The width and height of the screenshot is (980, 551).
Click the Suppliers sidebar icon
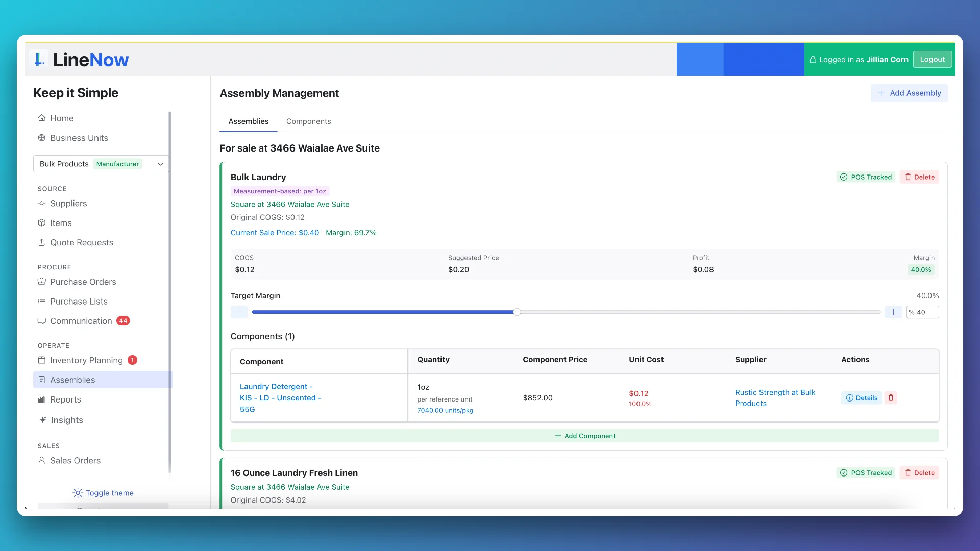41,203
